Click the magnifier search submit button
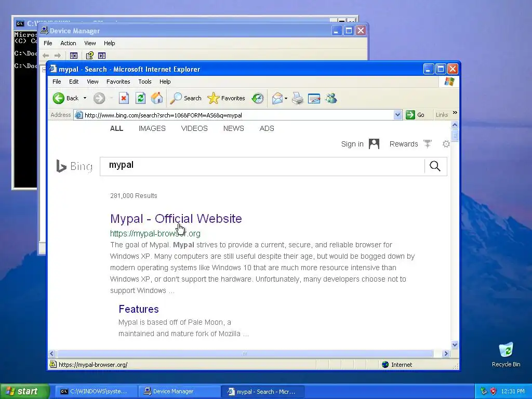The width and height of the screenshot is (532, 399). 435,166
